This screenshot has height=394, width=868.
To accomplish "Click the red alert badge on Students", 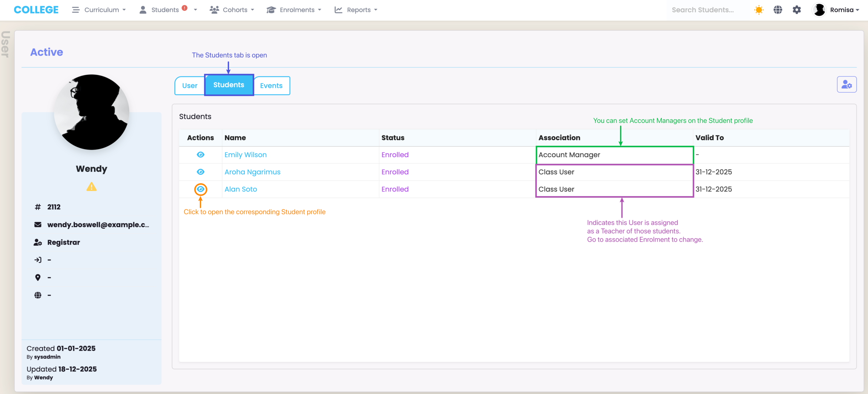I will tap(184, 8).
